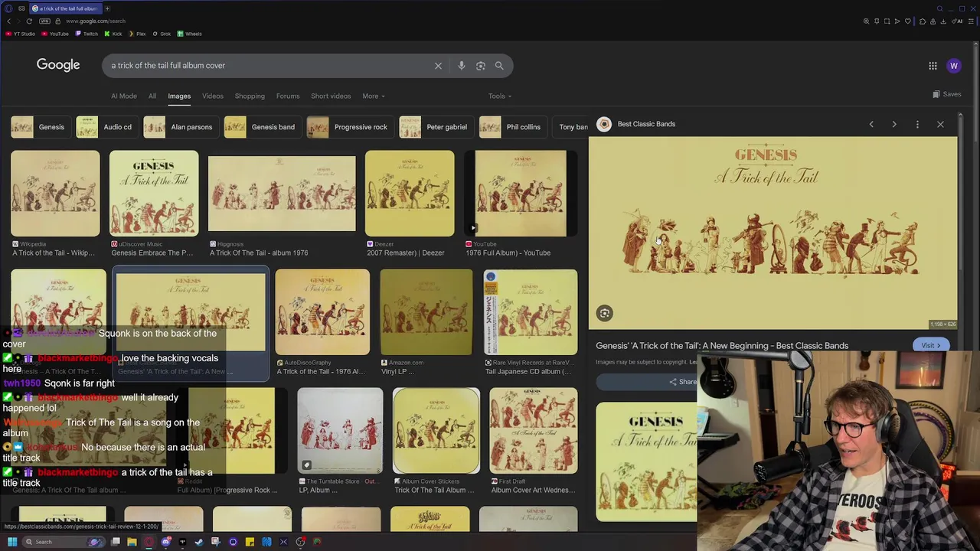Viewport: 980px width, 551px height.
Task: Switch to Videos tab
Action: tap(213, 96)
